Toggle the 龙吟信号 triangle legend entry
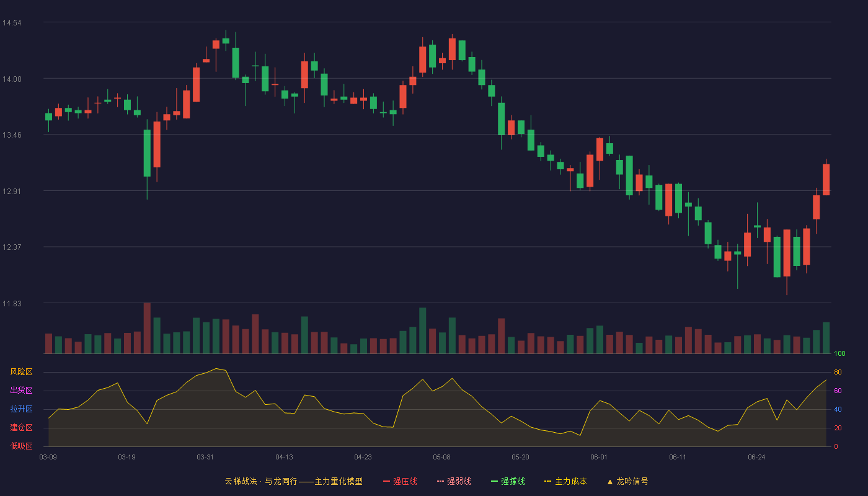868x496 pixels. pyautogui.click(x=627, y=481)
